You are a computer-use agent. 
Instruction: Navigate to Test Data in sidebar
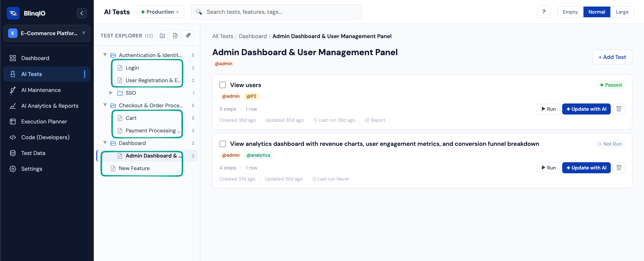pyautogui.click(x=33, y=153)
